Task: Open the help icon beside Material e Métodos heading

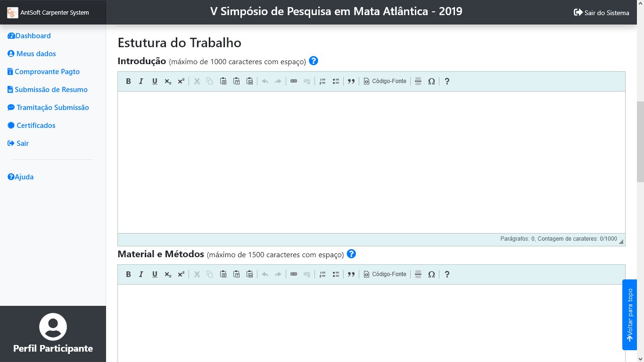Action: pos(351,254)
